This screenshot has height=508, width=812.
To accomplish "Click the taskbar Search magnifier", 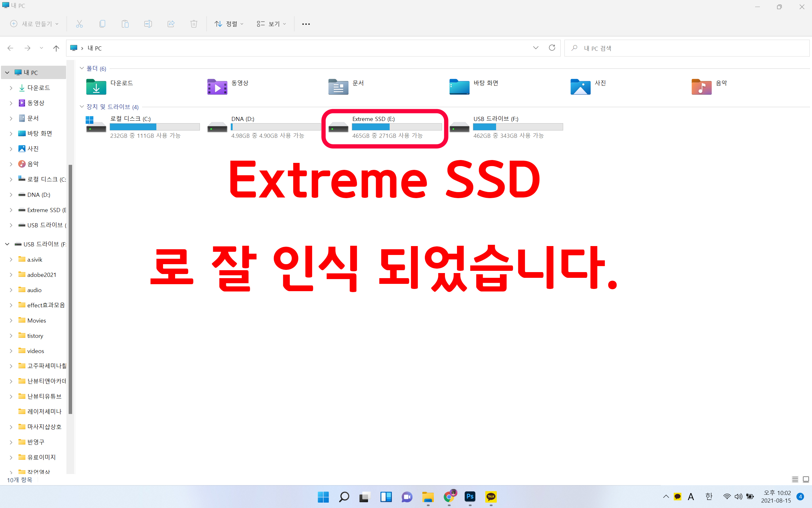I will tap(344, 497).
